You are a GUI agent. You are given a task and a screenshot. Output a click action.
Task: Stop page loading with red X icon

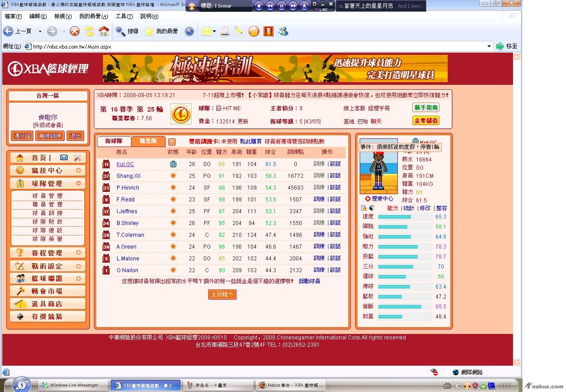point(74,31)
